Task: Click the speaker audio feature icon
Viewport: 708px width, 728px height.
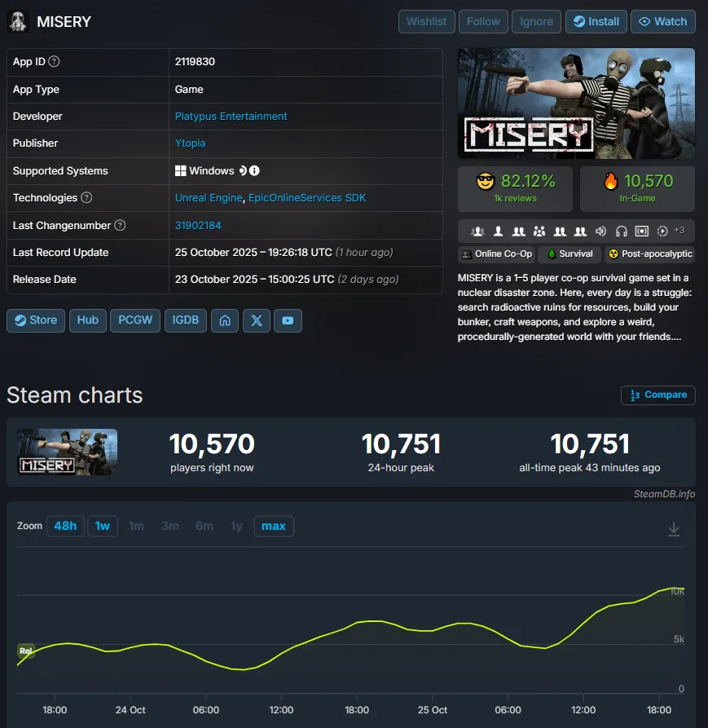Action: tap(600, 231)
